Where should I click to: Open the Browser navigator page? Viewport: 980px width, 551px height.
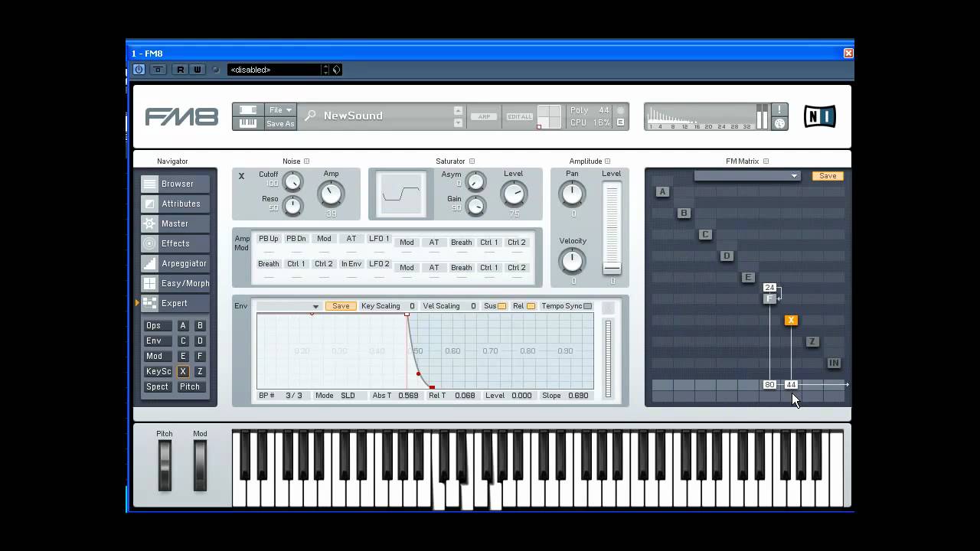tap(175, 184)
